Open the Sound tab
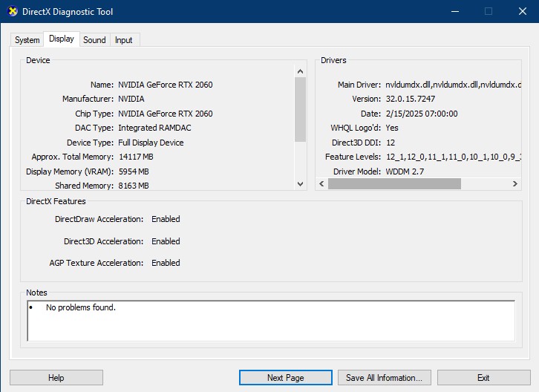539x392 pixels. pyautogui.click(x=94, y=40)
